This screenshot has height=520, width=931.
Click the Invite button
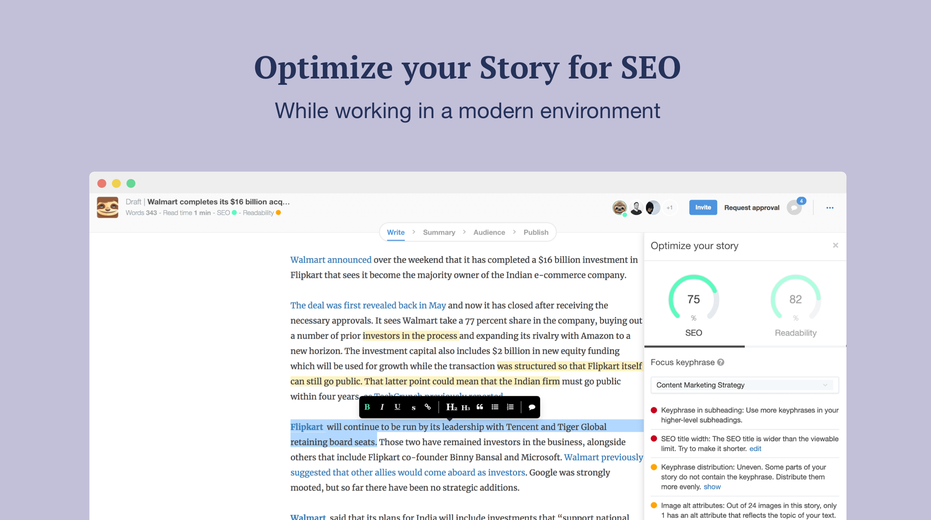(x=703, y=207)
